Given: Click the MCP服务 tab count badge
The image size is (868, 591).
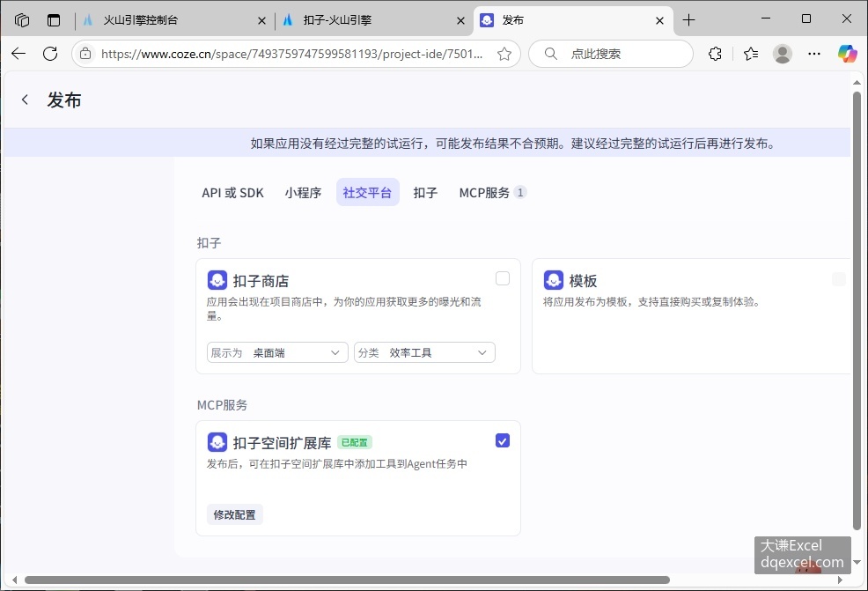Looking at the screenshot, I should click(519, 192).
